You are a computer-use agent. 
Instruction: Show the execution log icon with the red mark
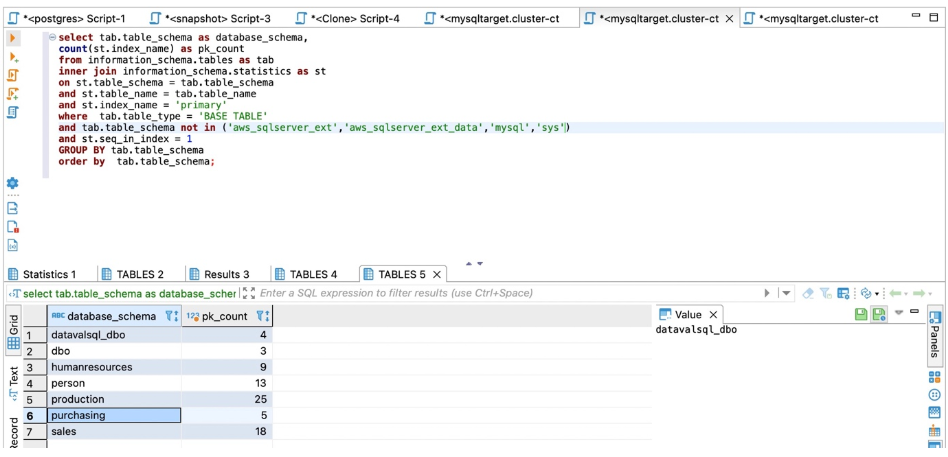coord(13,227)
